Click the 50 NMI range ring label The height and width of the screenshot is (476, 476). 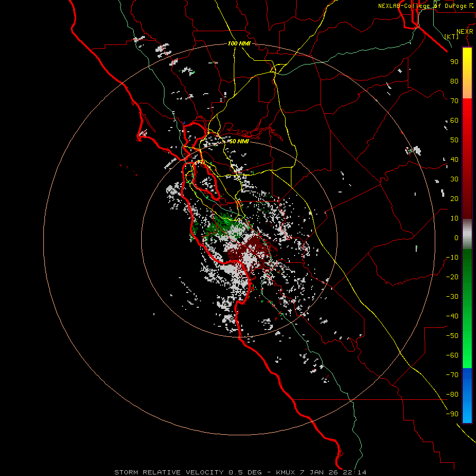239,141
